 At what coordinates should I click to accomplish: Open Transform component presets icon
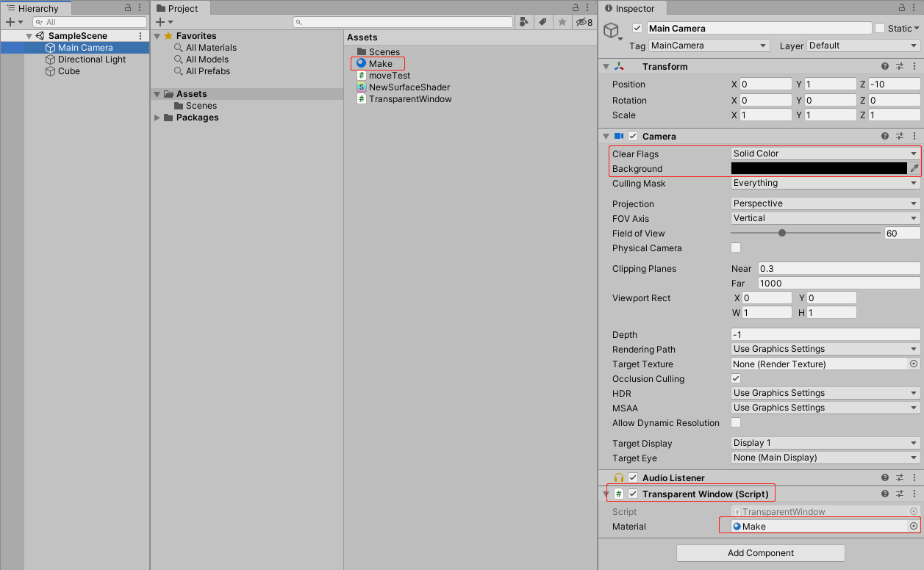pos(900,66)
